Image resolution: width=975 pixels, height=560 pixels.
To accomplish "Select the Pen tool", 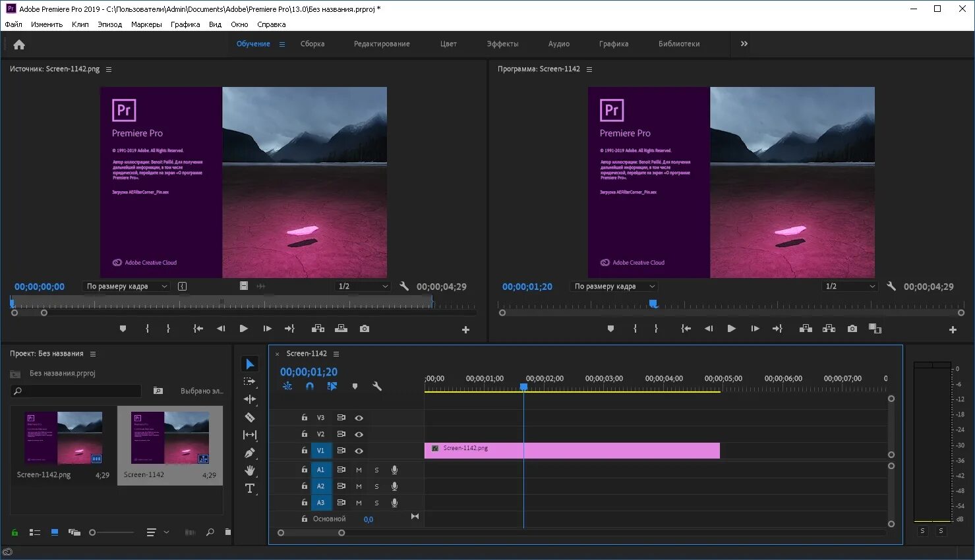I will pos(250,453).
